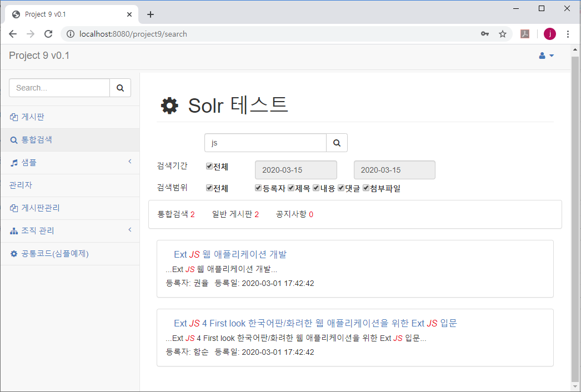Image resolution: width=581 pixels, height=392 pixels.
Task: Click the browser back arrow
Action: tap(13, 34)
